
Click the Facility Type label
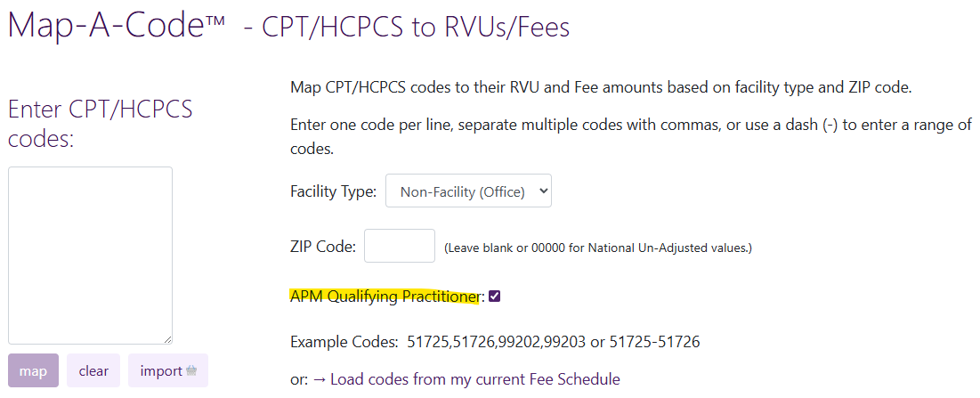[333, 191]
